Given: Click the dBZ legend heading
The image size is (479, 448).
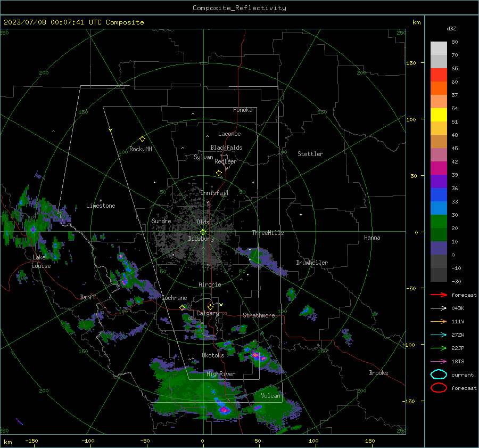Looking at the screenshot, I should (451, 29).
